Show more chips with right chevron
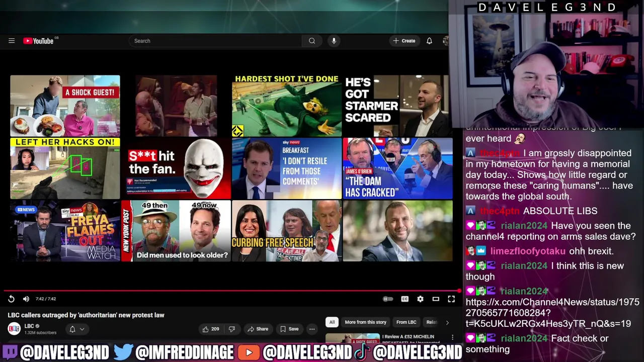The width and height of the screenshot is (644, 362). [x=447, y=322]
